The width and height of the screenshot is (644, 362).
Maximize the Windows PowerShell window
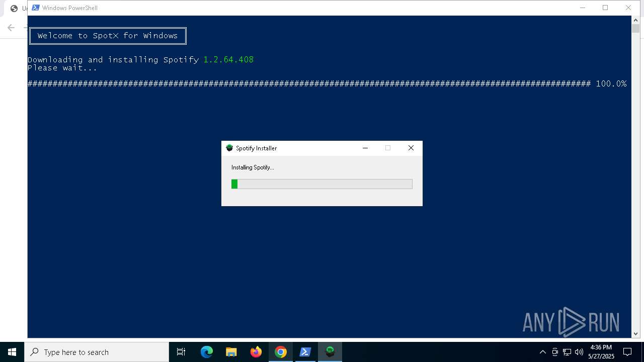pyautogui.click(x=605, y=8)
